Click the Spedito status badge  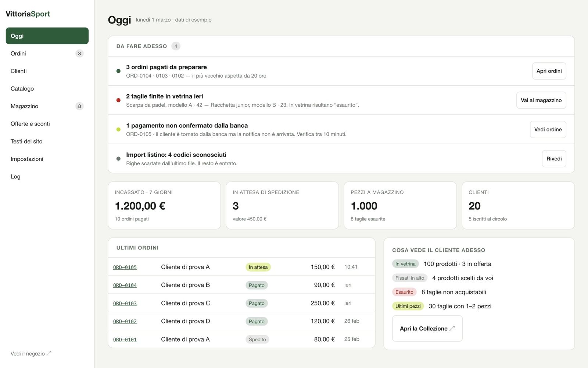click(257, 339)
